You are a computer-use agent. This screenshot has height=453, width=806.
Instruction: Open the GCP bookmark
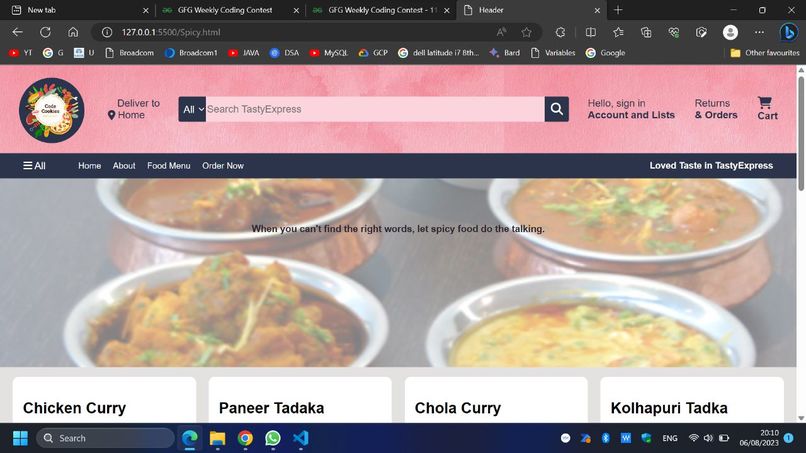pyautogui.click(x=373, y=52)
